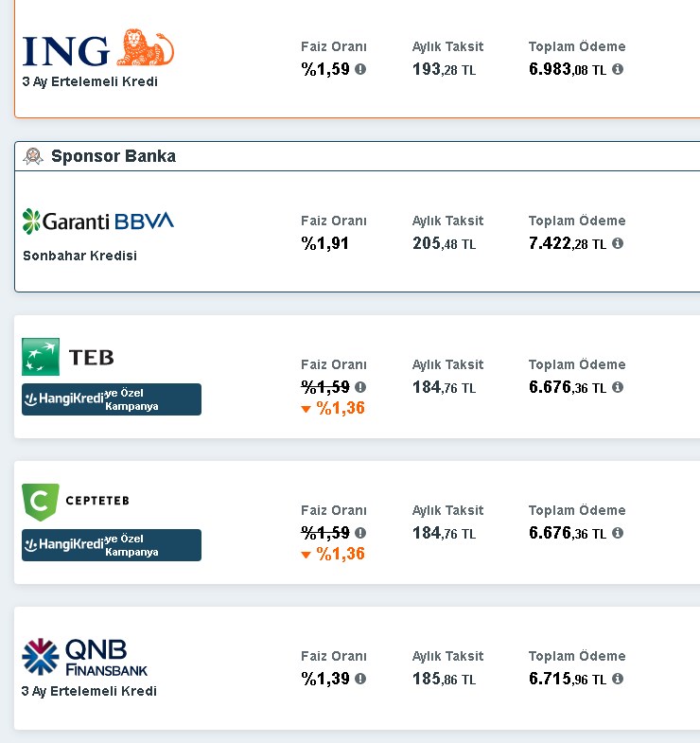Click TEB HangiKredi'ye Özel Kampanya banner

[112, 399]
